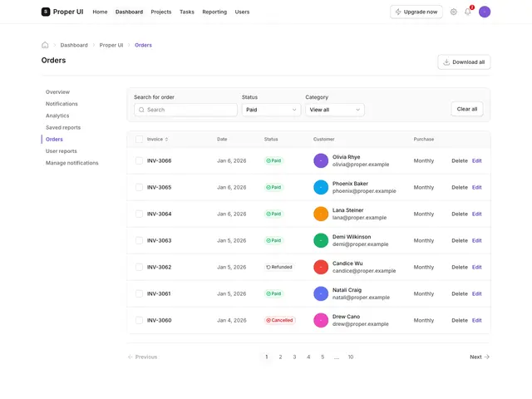Screen dimensions: 532x399
Task: Click the Previous page button
Action: (x=142, y=357)
